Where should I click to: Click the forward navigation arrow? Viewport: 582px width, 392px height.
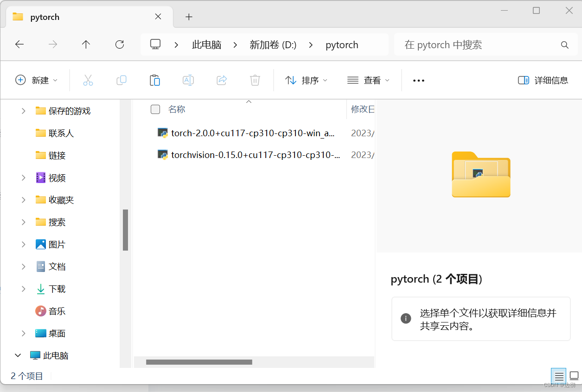point(53,44)
